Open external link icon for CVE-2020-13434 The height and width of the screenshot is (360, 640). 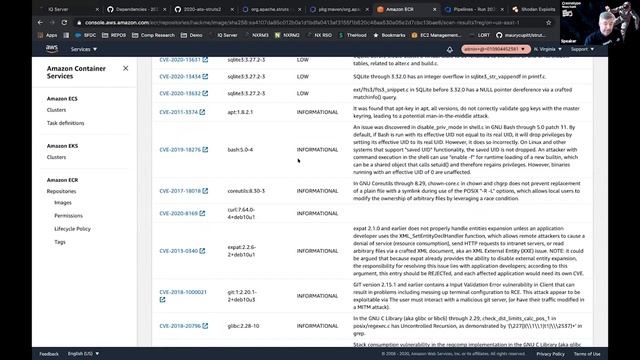(205, 76)
